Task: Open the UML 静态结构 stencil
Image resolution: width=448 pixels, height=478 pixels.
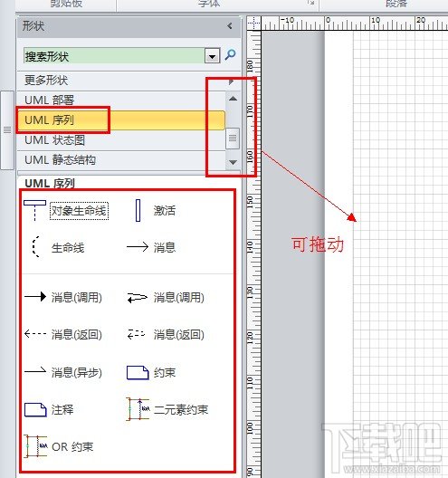Action: coord(121,160)
